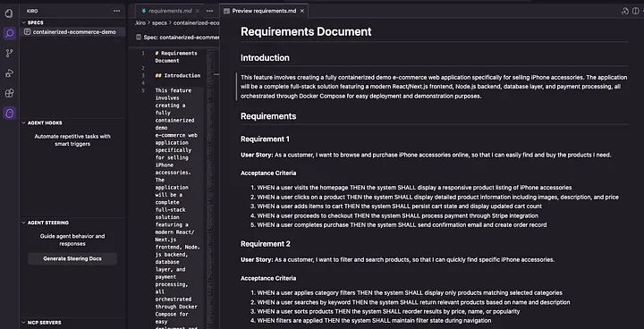Click the split editor icon in preview toolbar
644x329 pixels.
coord(636,11)
